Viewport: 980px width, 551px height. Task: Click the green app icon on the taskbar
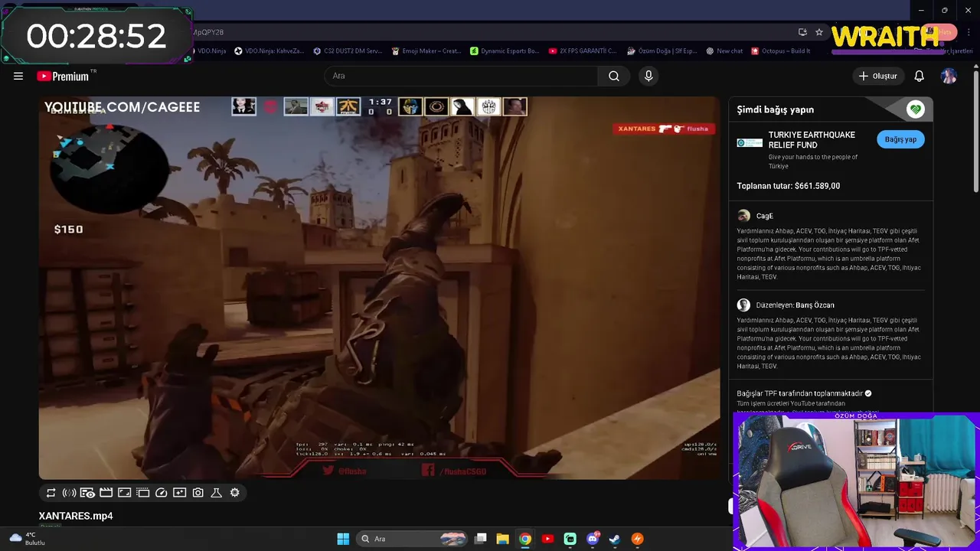pos(570,539)
